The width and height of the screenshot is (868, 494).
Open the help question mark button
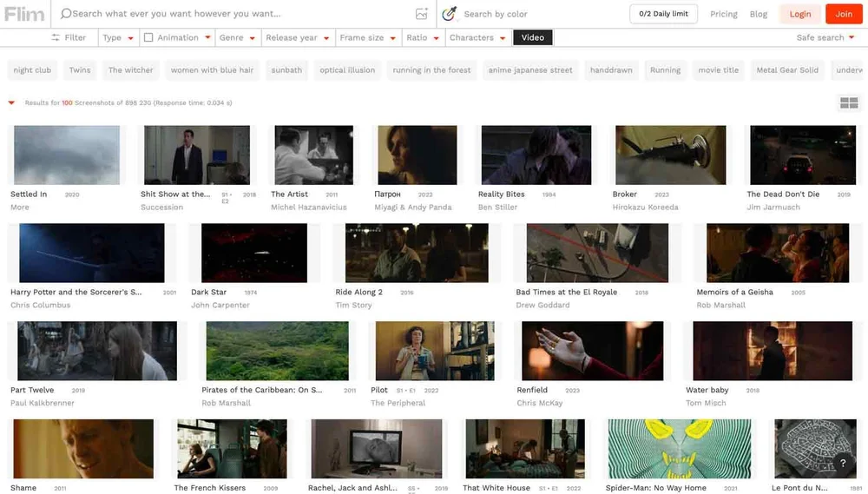(x=843, y=463)
